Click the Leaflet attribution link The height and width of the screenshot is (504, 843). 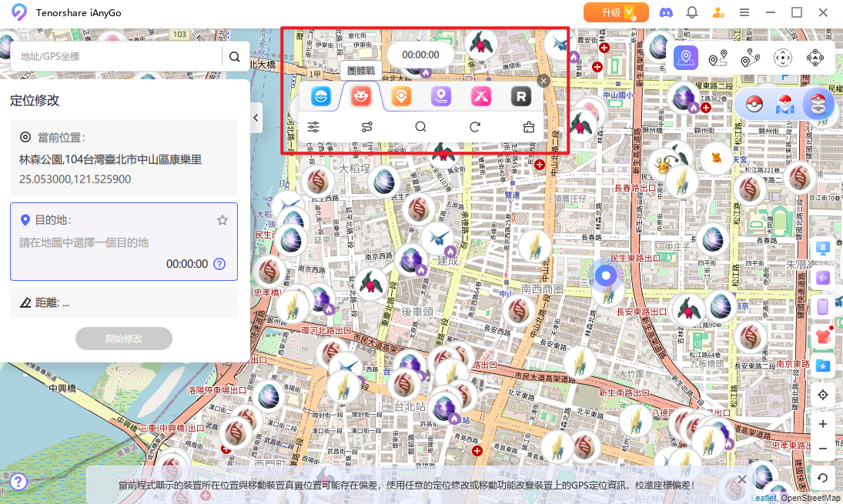click(764, 498)
